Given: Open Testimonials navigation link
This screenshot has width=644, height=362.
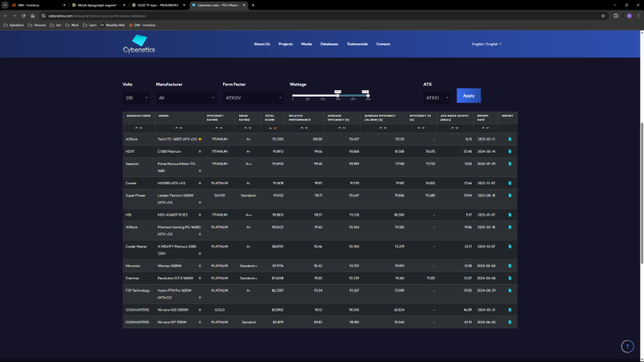Looking at the screenshot, I should [357, 44].
